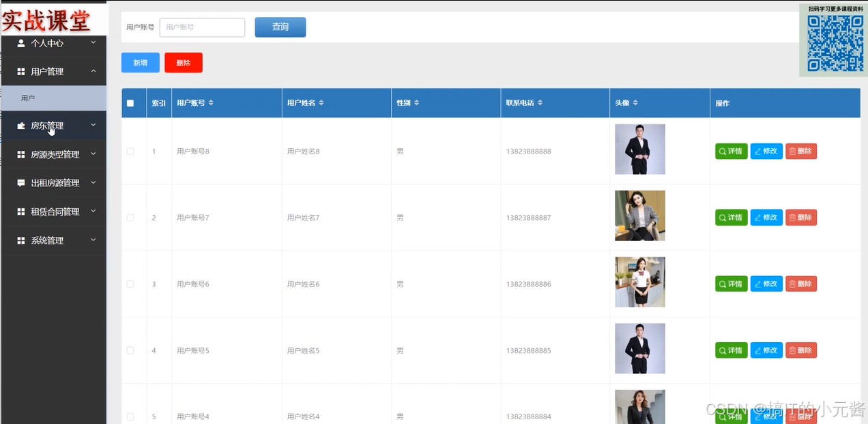Click 修改 for 用户账号6 row
Viewport: 868px width, 424px height.
tap(766, 284)
